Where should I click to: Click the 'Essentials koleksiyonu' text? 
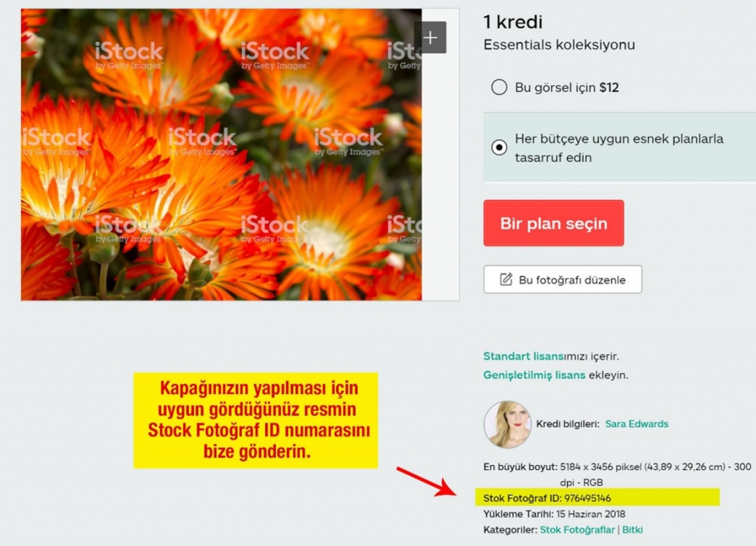click(x=560, y=45)
